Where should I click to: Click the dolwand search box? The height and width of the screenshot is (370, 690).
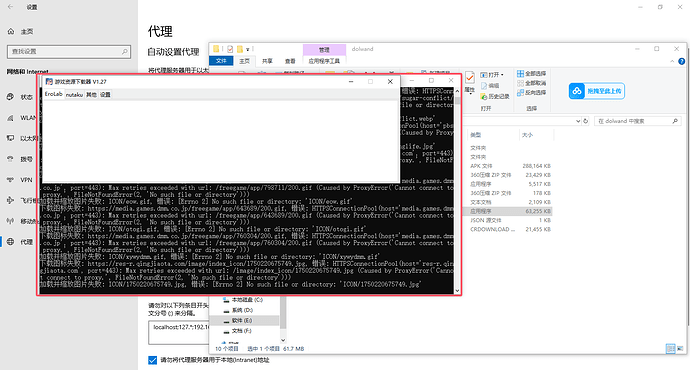[x=637, y=121]
